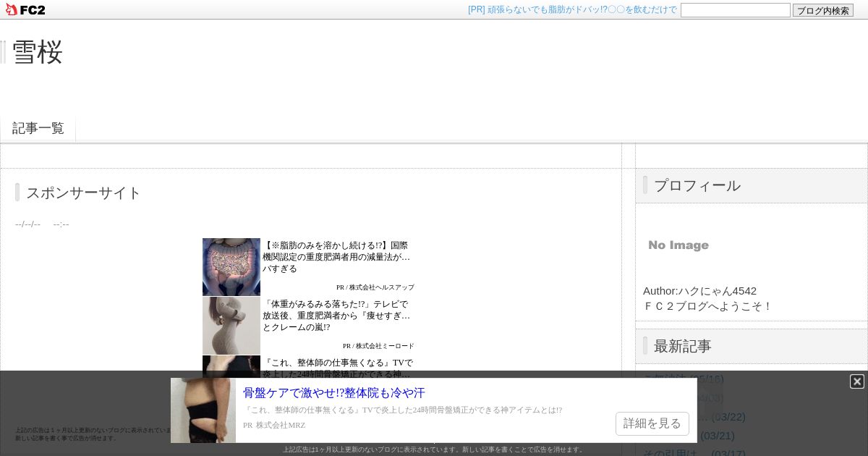Click the ブログ内検索 button
Image resolution: width=868 pixels, height=456 pixels.
coord(823,10)
